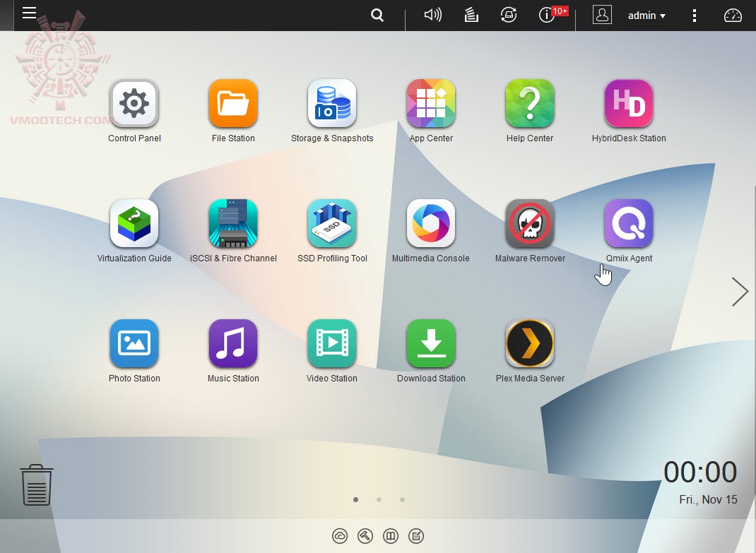Open the three-dot more options menu
Viewport: 756px width, 553px height.
(695, 16)
